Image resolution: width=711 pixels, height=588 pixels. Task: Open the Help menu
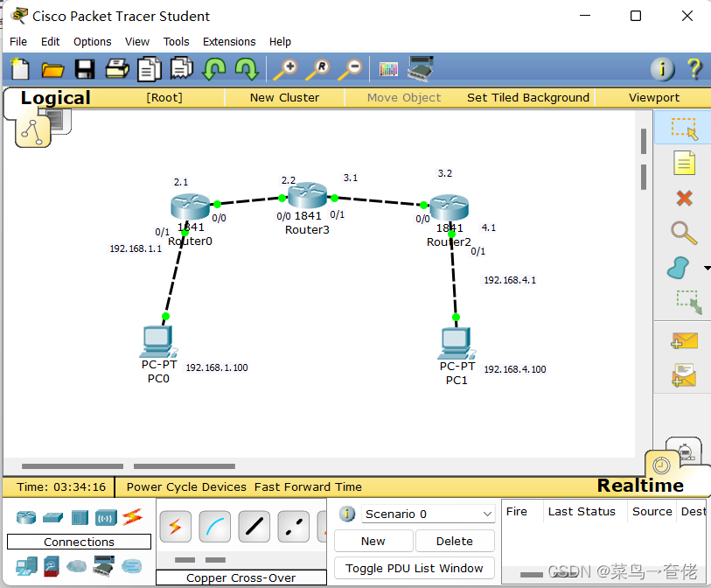point(280,42)
